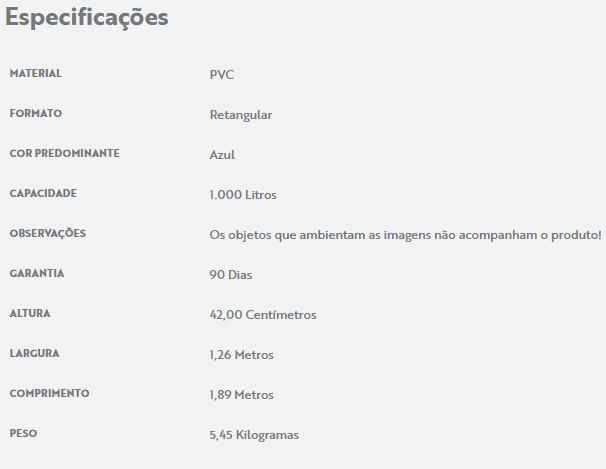Click the Azul color value
The height and width of the screenshot is (469, 606).
click(x=222, y=155)
